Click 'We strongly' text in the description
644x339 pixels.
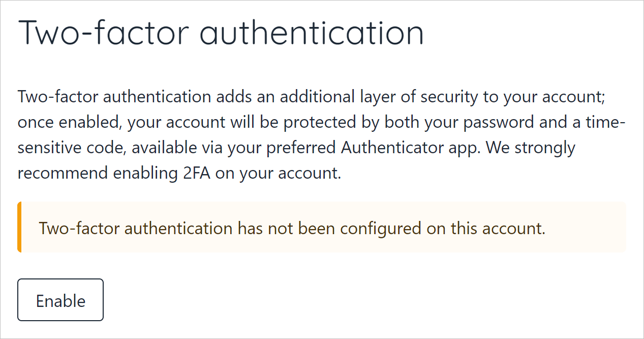click(529, 148)
